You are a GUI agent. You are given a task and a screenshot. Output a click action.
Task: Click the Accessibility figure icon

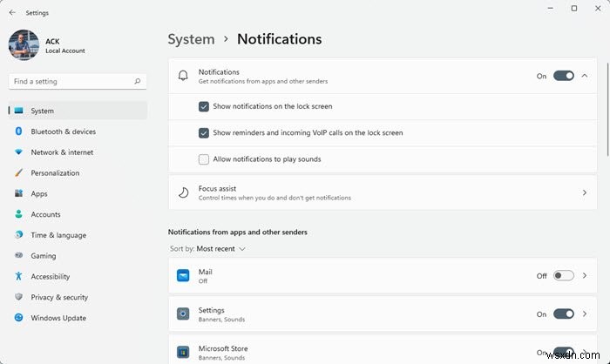click(x=18, y=277)
